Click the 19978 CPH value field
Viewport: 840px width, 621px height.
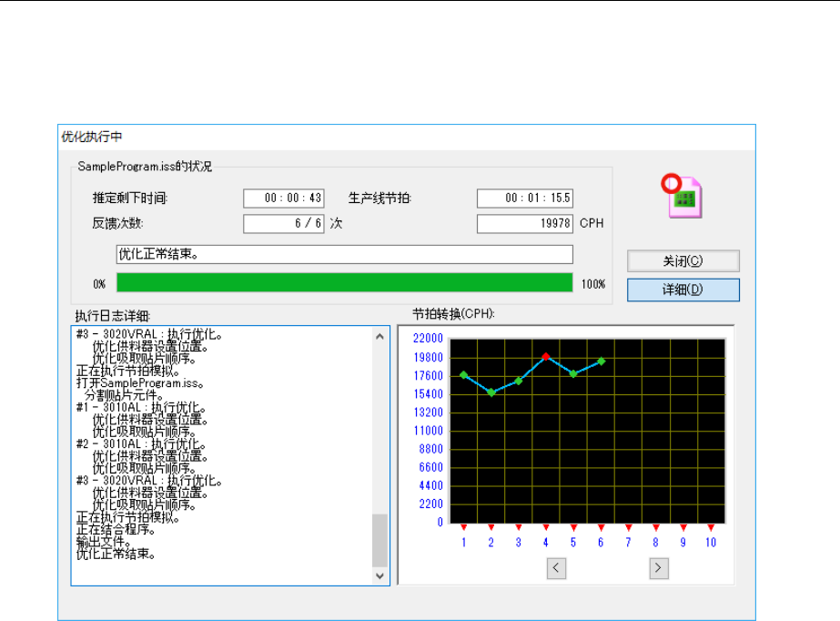pyautogui.click(x=525, y=223)
